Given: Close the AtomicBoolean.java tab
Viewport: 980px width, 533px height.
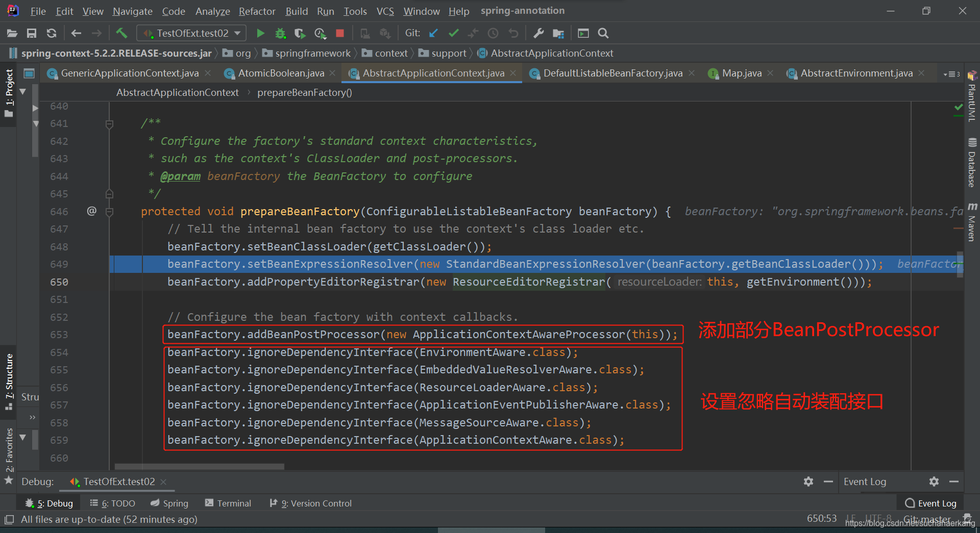Looking at the screenshot, I should [332, 73].
